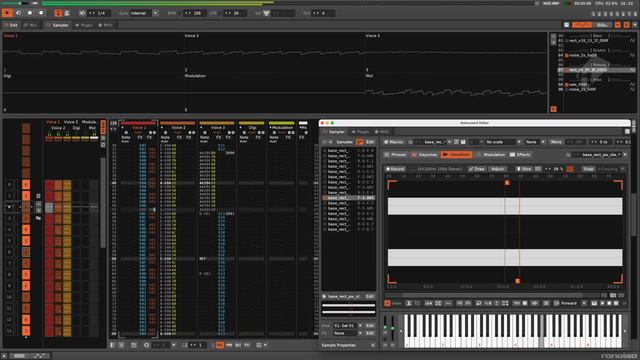Click the right green slider beside the keyboard
The image size is (640, 360).
(393, 329)
